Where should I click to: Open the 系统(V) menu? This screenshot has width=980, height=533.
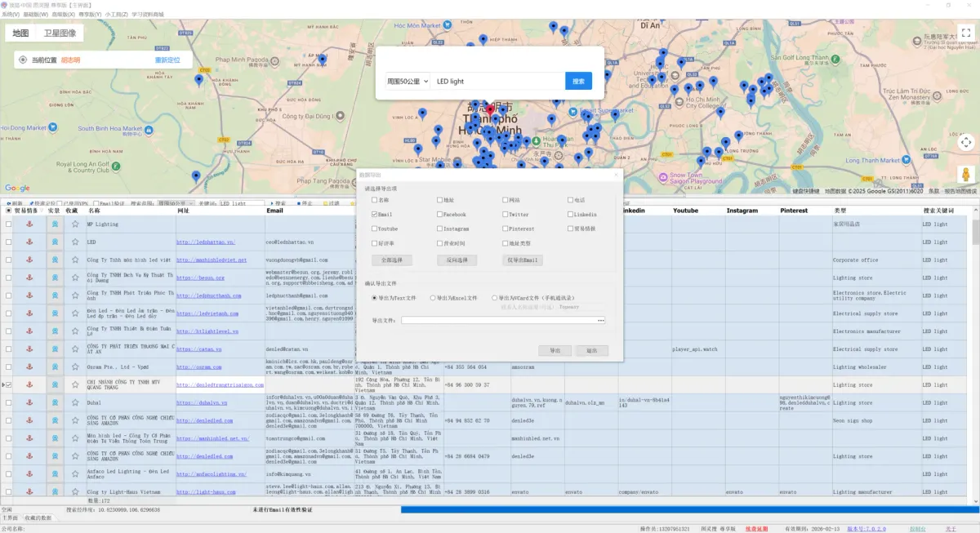pyautogui.click(x=11, y=14)
